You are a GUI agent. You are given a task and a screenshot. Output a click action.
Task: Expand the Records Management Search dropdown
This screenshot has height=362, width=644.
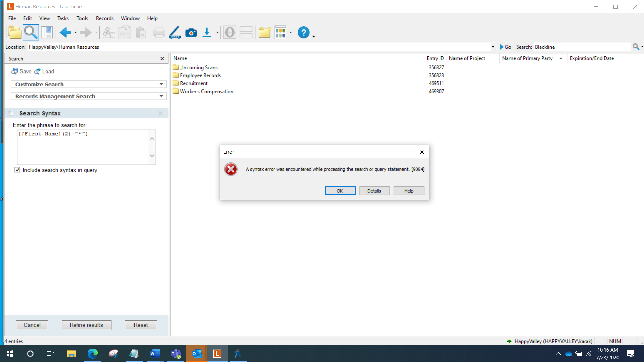[161, 96]
